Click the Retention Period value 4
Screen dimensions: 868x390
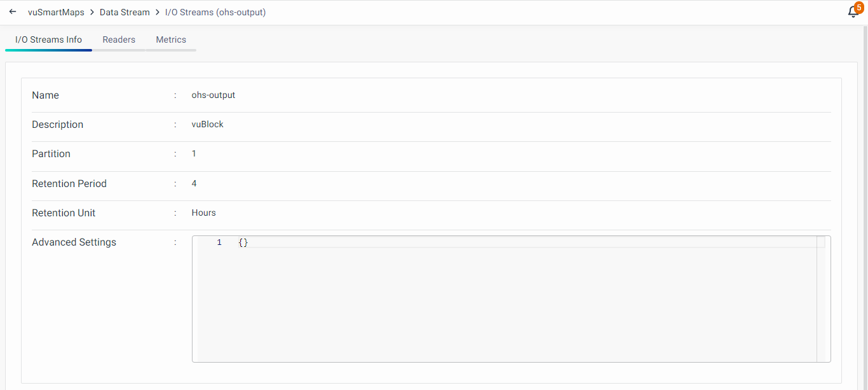point(194,184)
